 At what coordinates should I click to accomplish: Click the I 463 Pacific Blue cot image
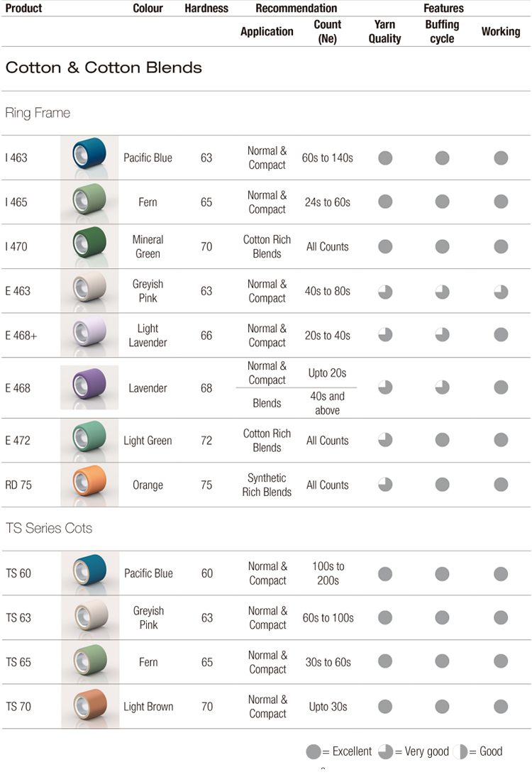[89, 158]
